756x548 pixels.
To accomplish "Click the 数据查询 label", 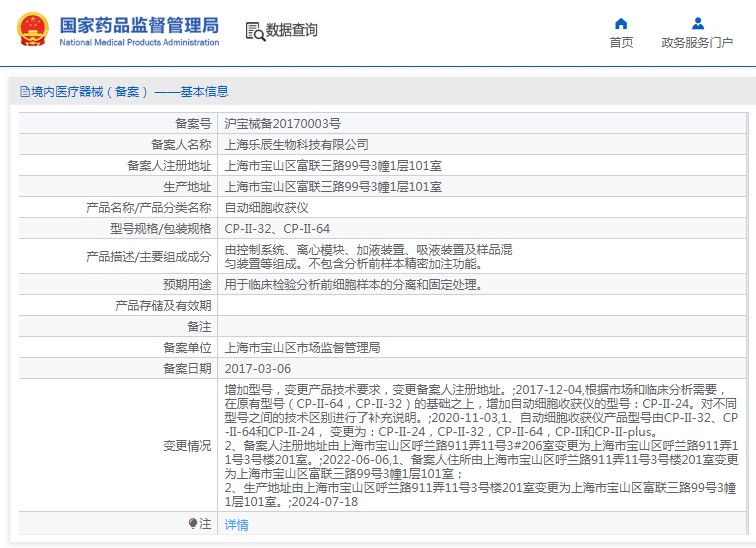I will pos(292,30).
